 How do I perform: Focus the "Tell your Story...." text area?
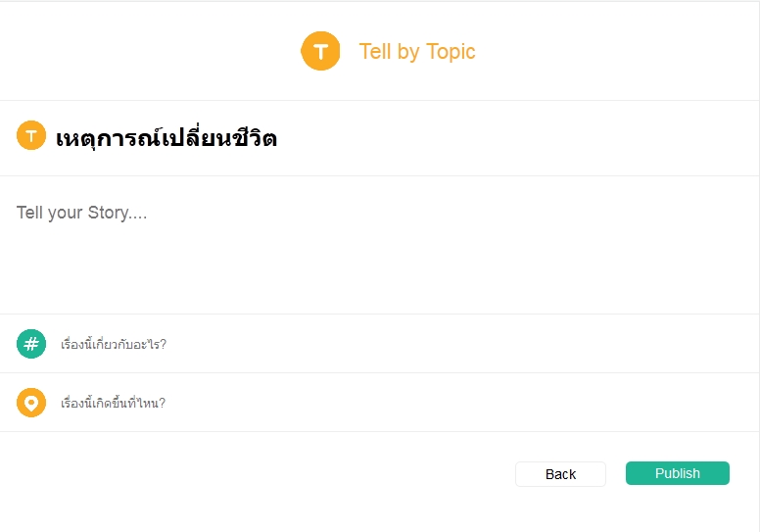tap(379, 245)
